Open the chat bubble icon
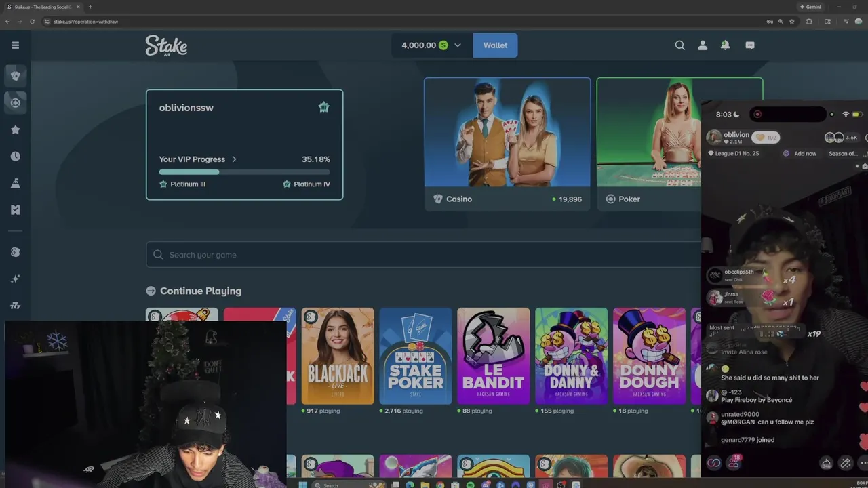Viewport: 868px width, 488px height. (750, 45)
